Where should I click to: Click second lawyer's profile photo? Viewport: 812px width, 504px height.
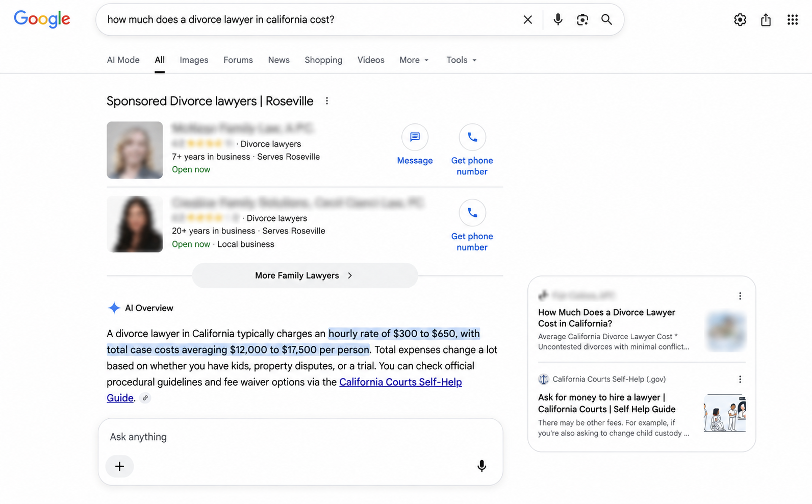click(x=135, y=224)
